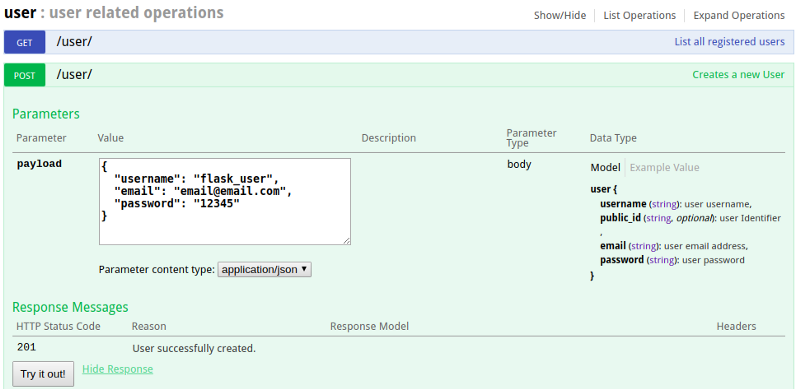Collapse the POST /user/ endpoint path
This screenshot has height=389, width=800.
(x=74, y=75)
